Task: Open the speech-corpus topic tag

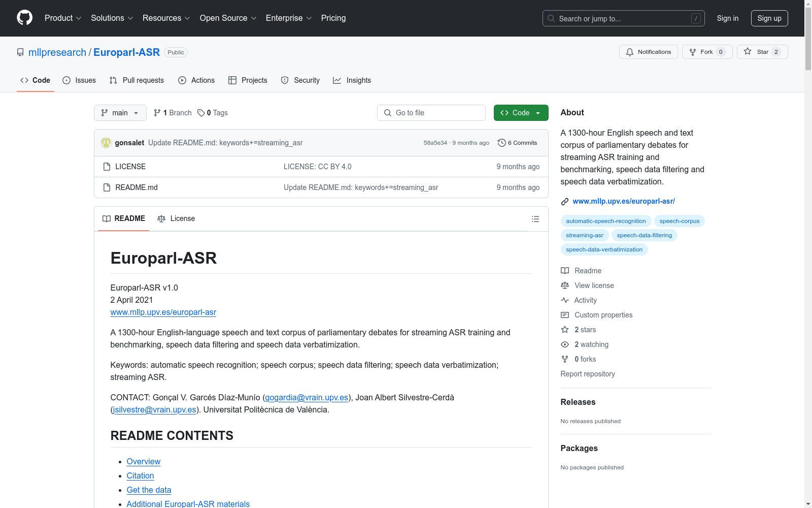Action: (x=680, y=221)
